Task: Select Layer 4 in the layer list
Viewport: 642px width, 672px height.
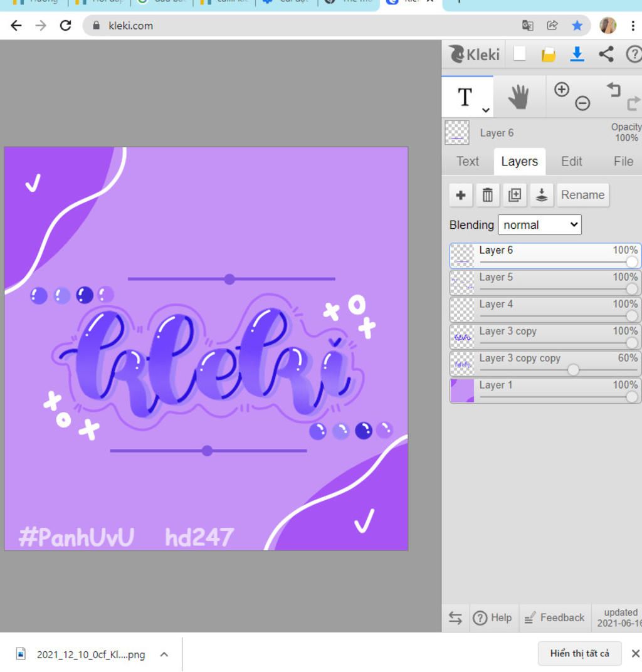Action: click(x=545, y=310)
